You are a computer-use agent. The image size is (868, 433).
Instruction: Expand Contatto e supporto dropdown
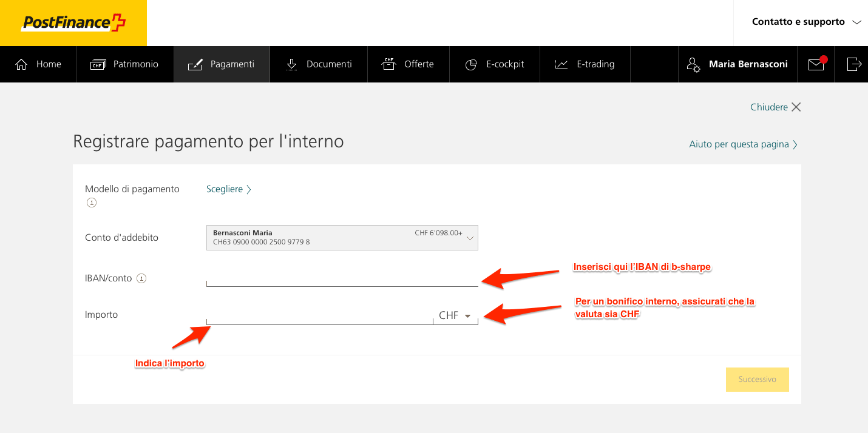click(806, 22)
